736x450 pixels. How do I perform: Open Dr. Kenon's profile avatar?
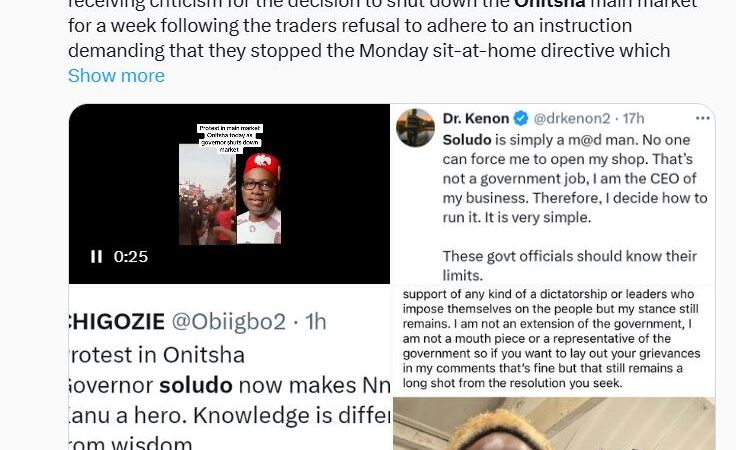415,128
